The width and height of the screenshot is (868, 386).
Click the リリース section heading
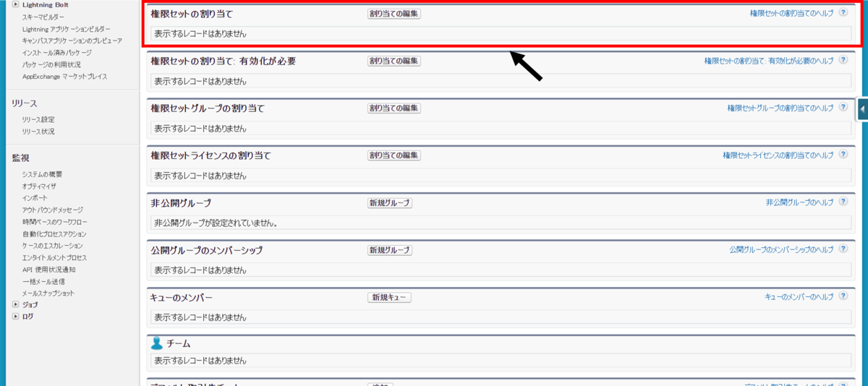[x=24, y=103]
